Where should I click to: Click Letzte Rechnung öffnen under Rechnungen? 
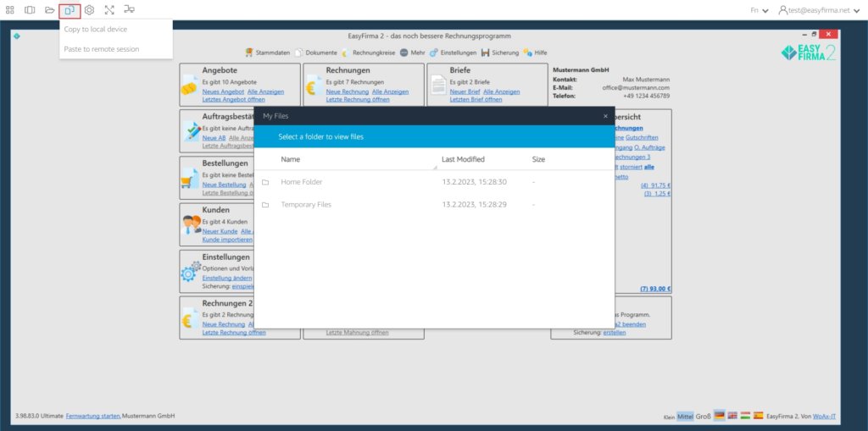(358, 100)
